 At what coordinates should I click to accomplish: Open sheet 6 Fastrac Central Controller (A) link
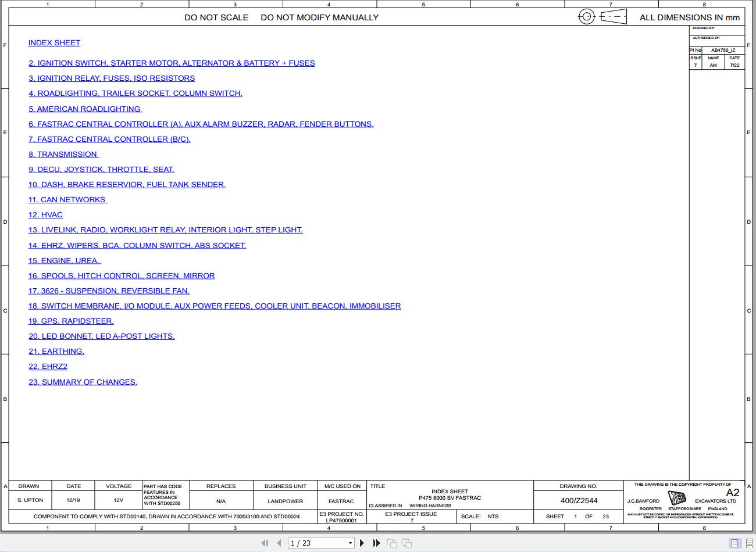[201, 124]
